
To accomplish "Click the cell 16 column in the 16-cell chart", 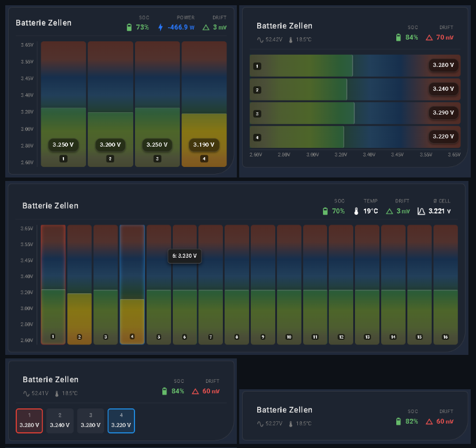I will coord(445,284).
